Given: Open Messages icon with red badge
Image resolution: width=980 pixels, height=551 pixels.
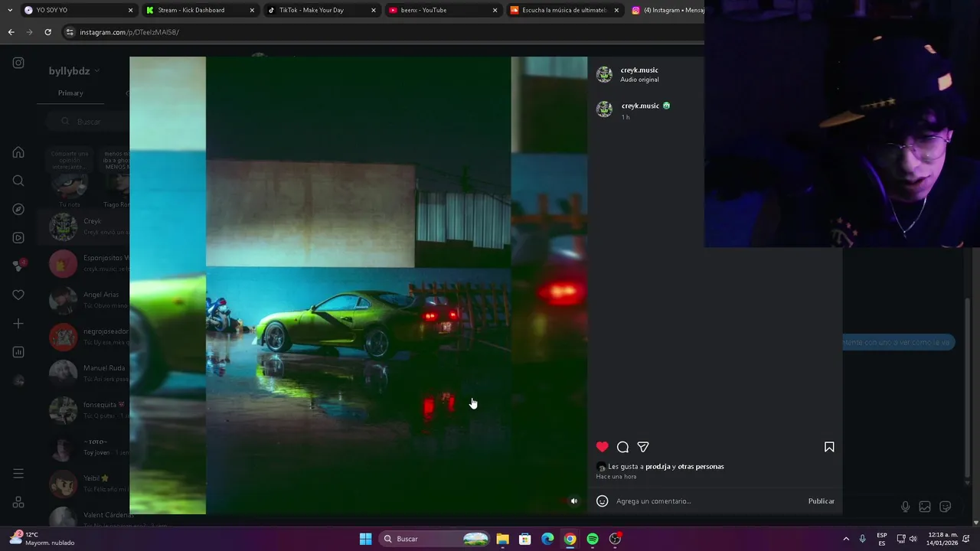Looking at the screenshot, I should click(x=18, y=266).
